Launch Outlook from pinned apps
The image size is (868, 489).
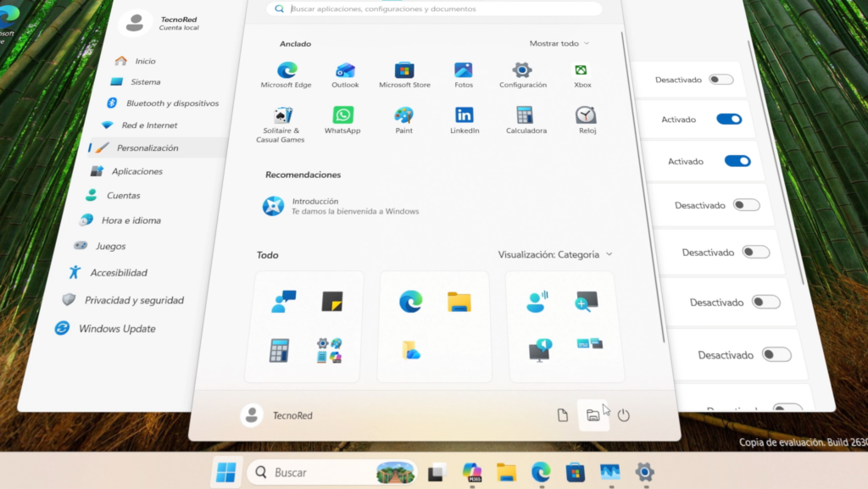345,75
